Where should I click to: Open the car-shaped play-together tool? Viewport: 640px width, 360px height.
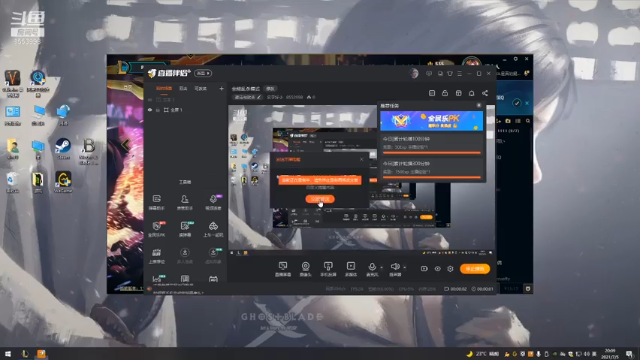tap(213, 229)
